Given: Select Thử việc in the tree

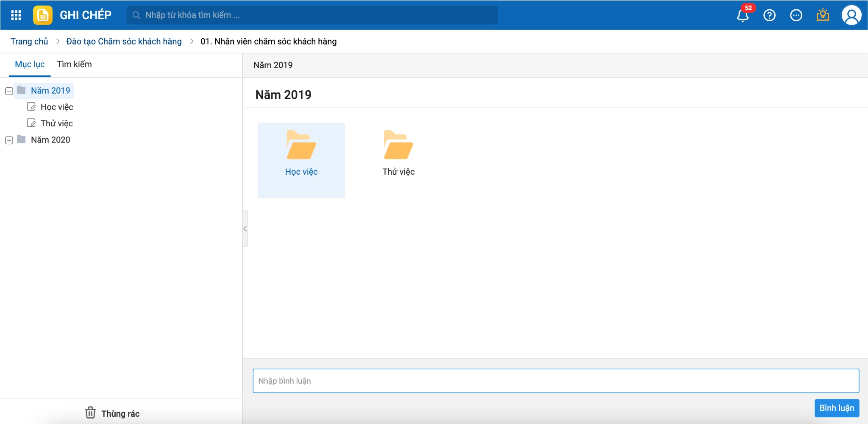Looking at the screenshot, I should 57,123.
